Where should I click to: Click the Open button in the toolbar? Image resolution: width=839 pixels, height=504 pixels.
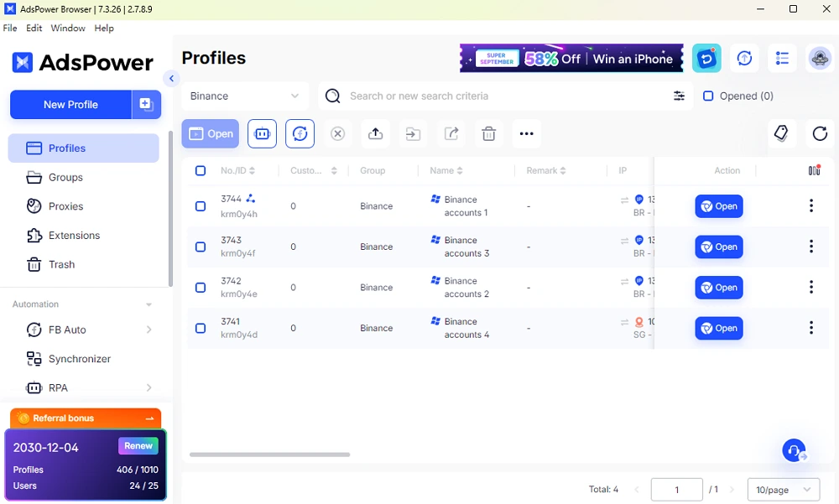coord(211,134)
